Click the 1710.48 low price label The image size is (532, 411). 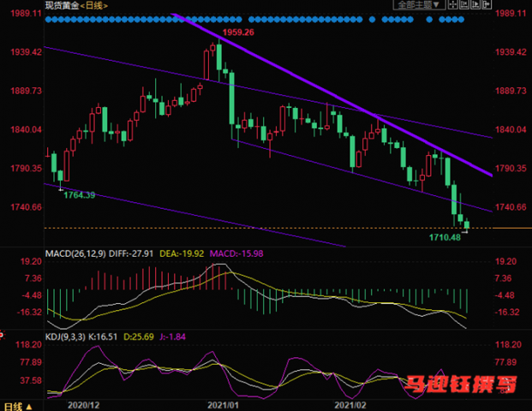445,237
